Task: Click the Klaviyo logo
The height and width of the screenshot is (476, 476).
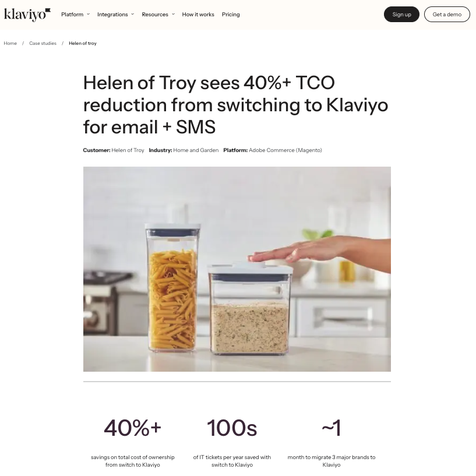Action: tap(27, 15)
